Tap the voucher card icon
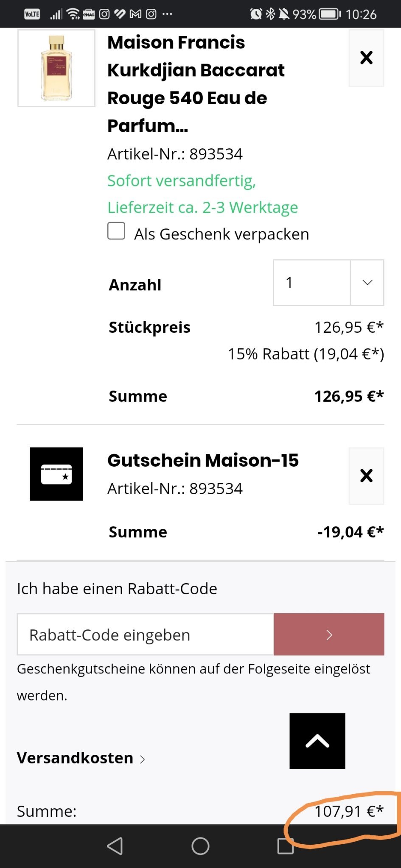Screen dimensions: 401x868 [56, 474]
